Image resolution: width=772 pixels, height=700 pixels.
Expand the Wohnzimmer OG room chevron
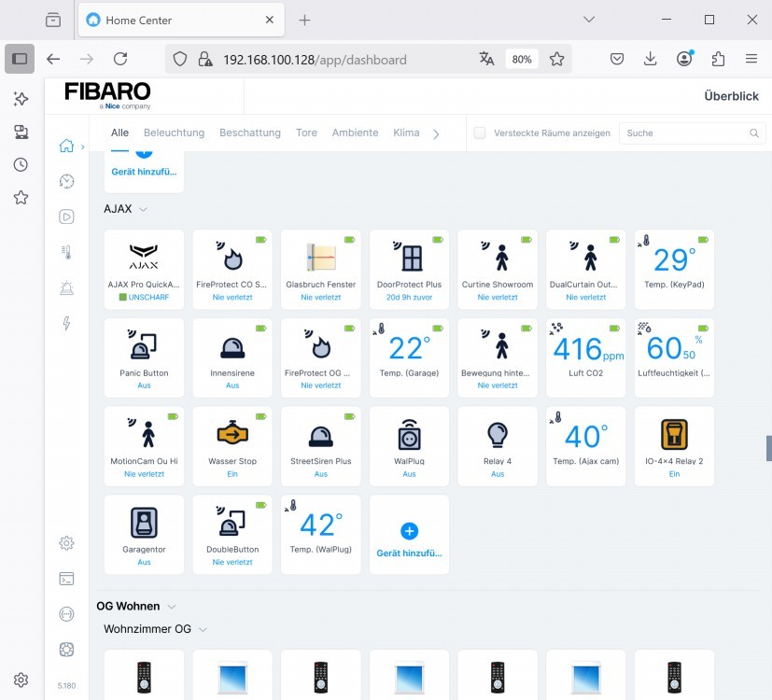203,629
